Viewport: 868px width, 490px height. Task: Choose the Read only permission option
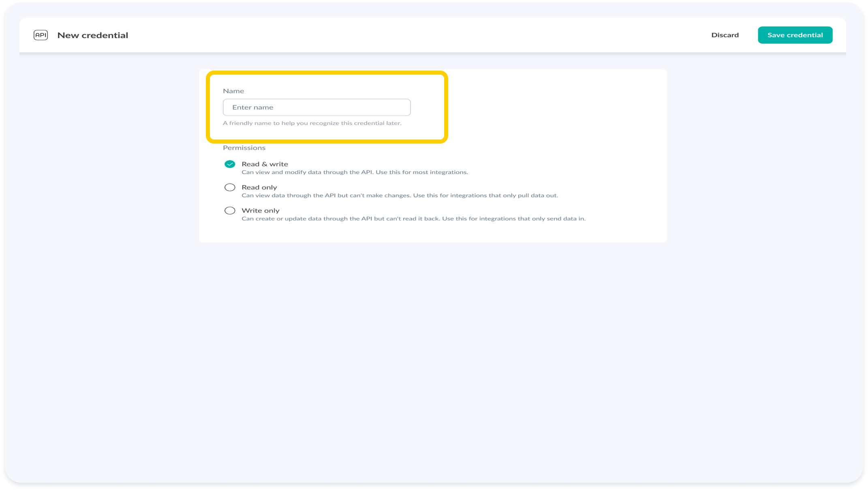[230, 187]
